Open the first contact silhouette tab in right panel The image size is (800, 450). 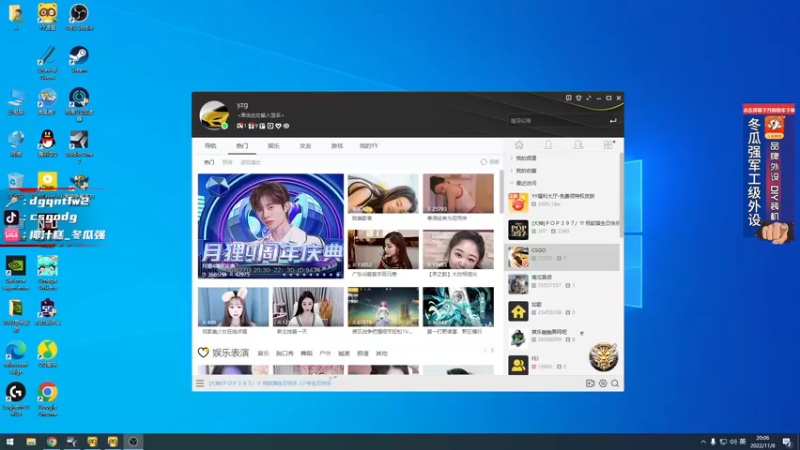pos(548,145)
